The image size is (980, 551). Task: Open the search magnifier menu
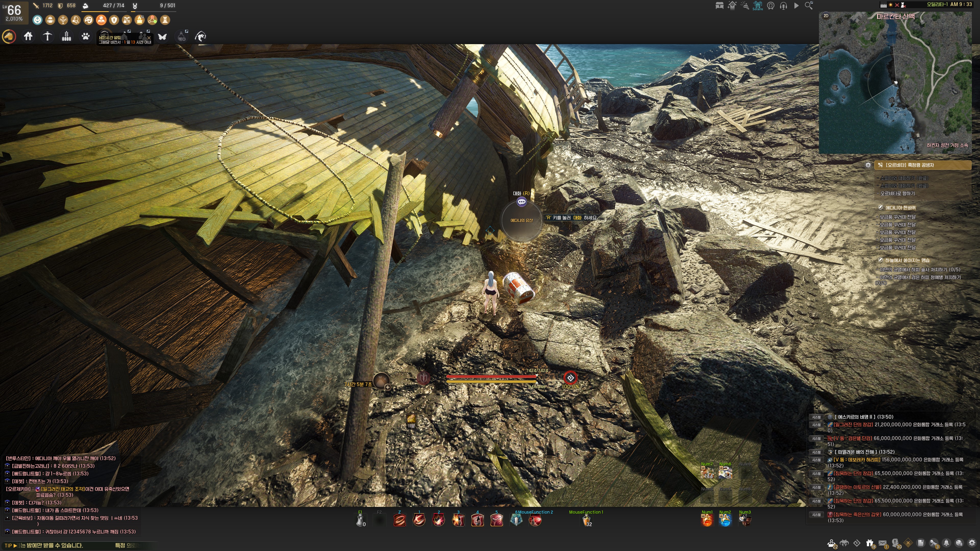pos(808,6)
